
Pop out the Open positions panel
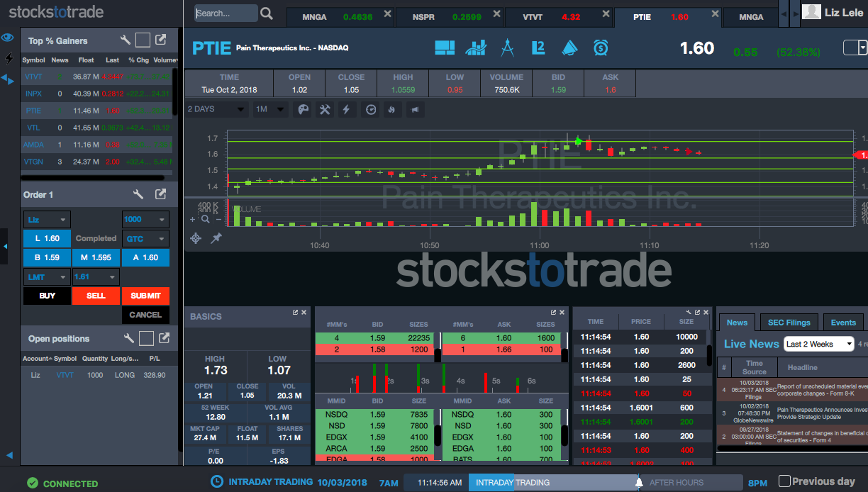164,338
